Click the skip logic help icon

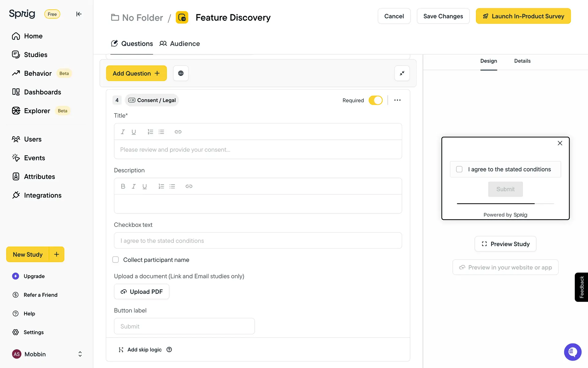pyautogui.click(x=169, y=350)
